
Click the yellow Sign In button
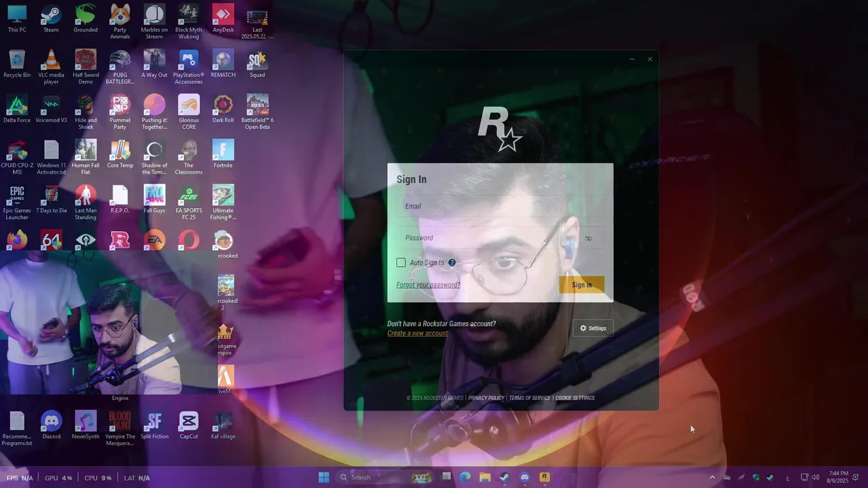(x=581, y=285)
